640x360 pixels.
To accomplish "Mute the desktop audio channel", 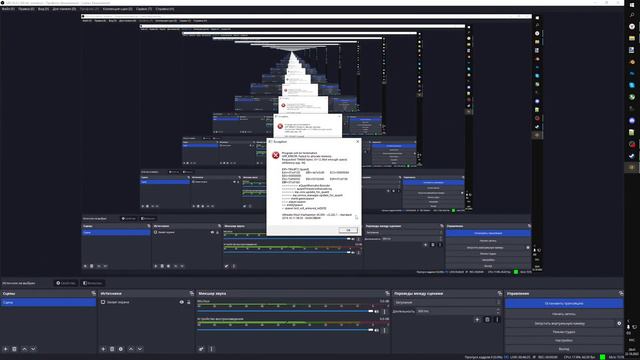I will 376,330.
